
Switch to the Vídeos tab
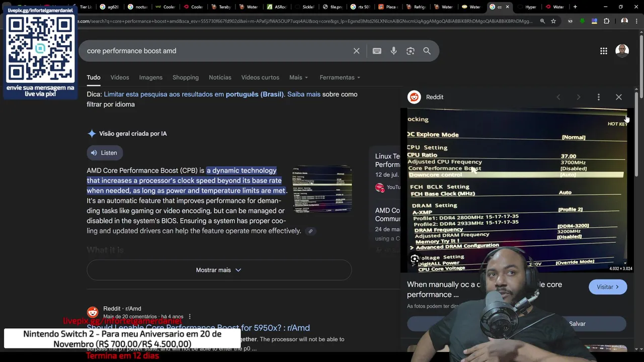120,77
